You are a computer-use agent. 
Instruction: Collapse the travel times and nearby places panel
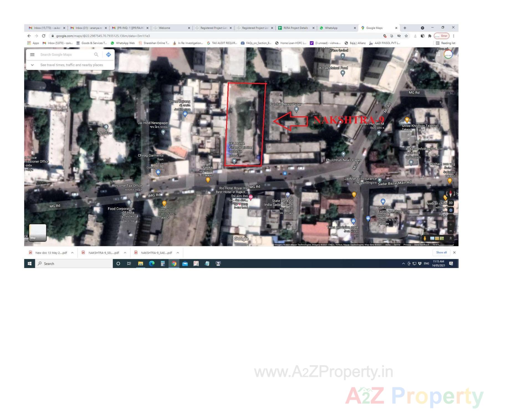(x=32, y=65)
